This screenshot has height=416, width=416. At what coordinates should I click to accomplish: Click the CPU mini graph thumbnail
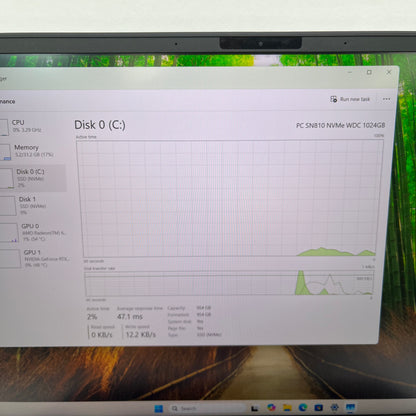tap(4, 127)
